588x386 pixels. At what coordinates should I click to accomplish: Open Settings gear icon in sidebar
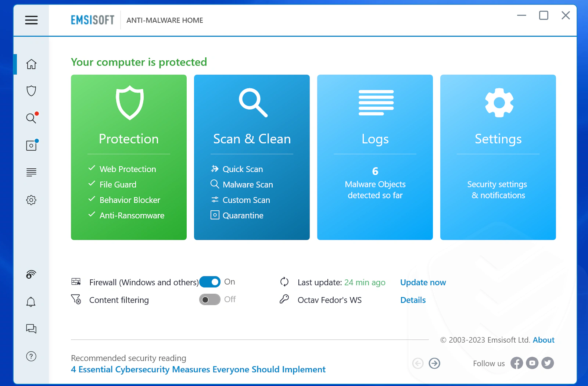[31, 200]
